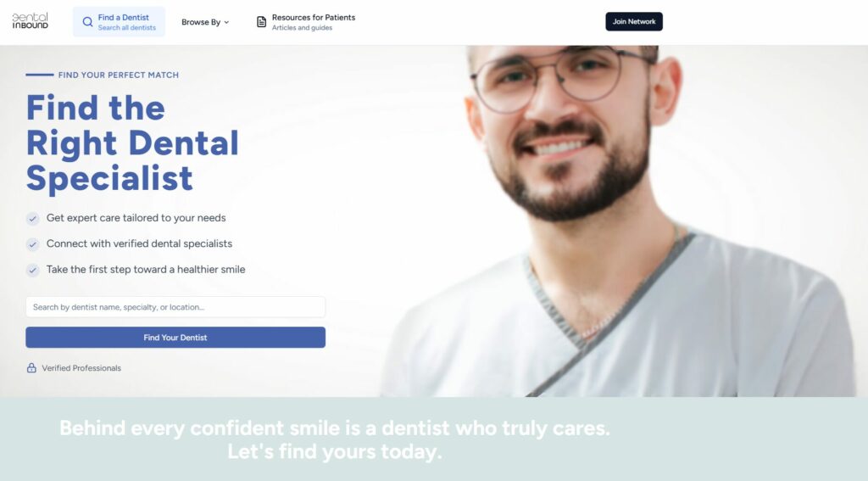The image size is (868, 481).
Task: Open the Browse By menu
Action: click(x=205, y=22)
